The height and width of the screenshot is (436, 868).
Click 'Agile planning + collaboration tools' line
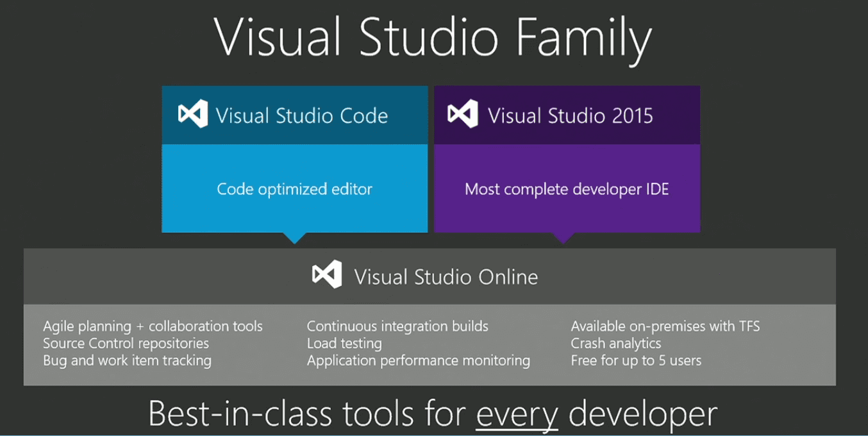tap(153, 326)
